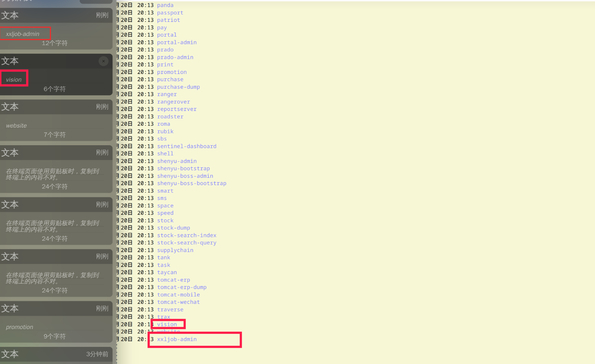Click portal-admin directory name
This screenshot has height=364, width=595.
177,42
